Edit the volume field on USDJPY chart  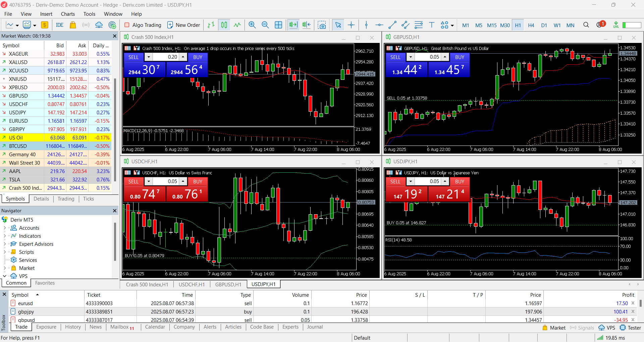[x=428, y=181]
